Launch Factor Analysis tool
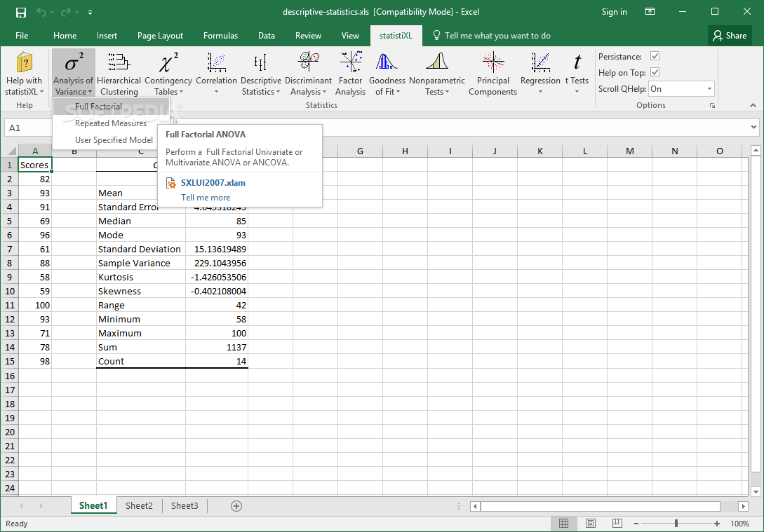Image resolution: width=764 pixels, height=532 pixels. click(x=350, y=74)
